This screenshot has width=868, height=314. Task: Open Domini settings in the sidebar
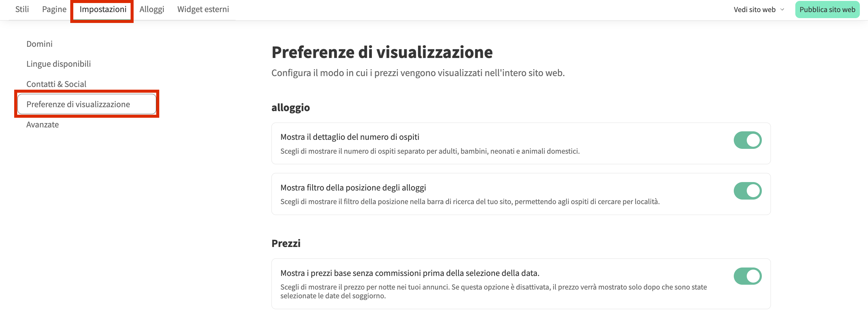coord(40,44)
